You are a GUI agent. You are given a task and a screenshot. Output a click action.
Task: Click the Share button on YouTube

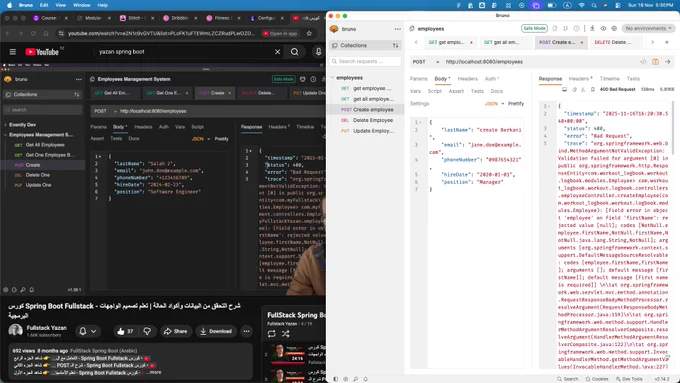click(176, 331)
